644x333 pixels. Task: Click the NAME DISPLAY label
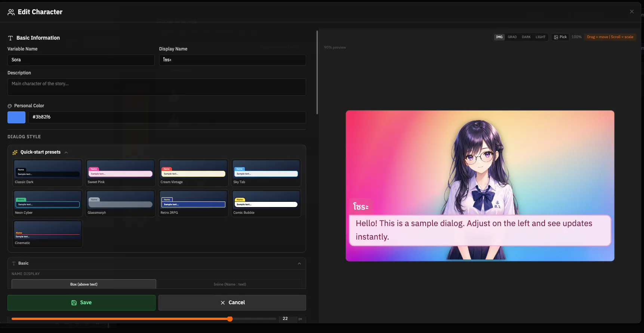(x=25, y=274)
